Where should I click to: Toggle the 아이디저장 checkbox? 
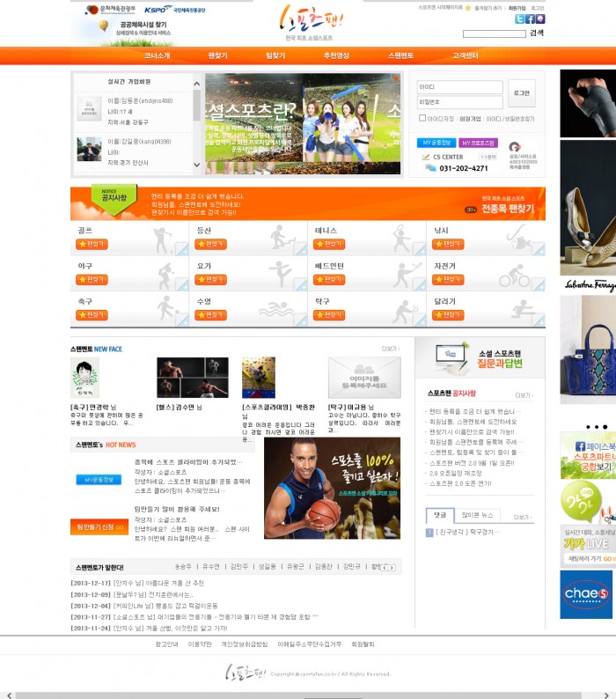pyautogui.click(x=422, y=118)
